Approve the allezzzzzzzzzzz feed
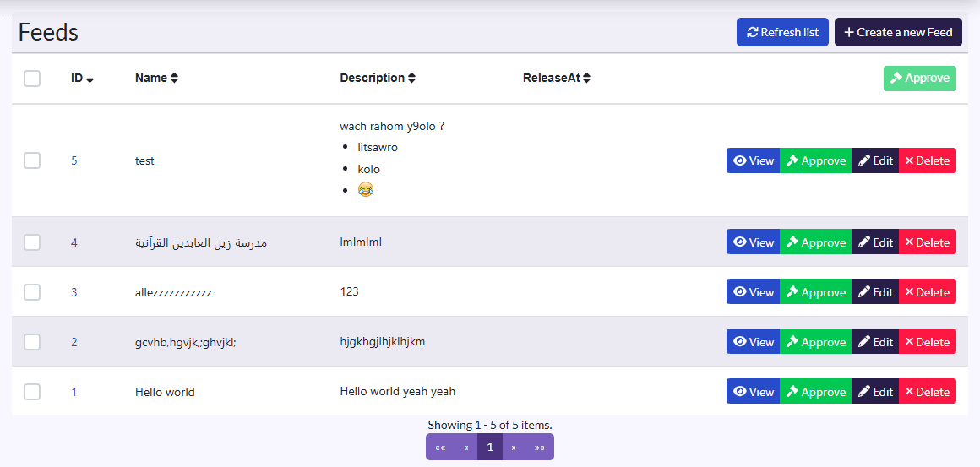 [x=815, y=291]
